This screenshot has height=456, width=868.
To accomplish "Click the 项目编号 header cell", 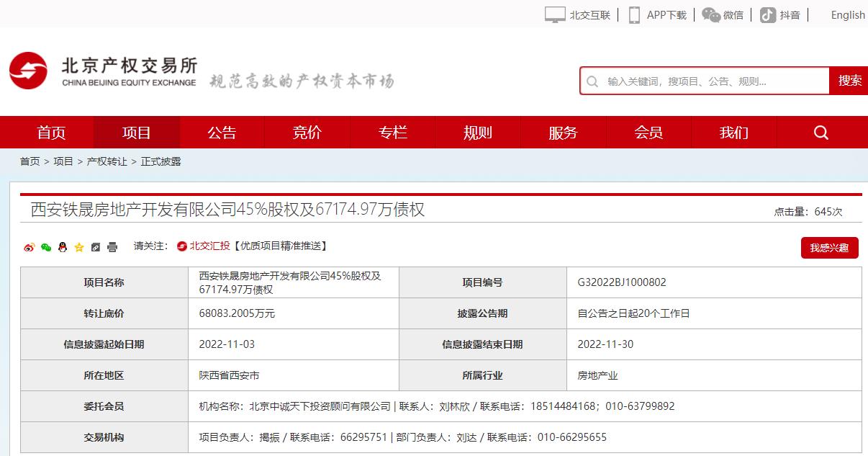I will (x=482, y=282).
